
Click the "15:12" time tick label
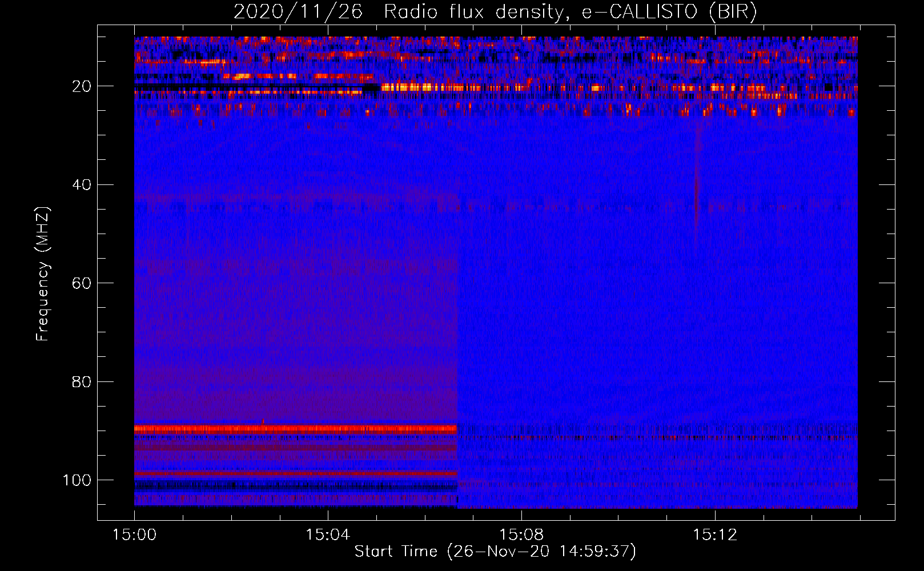pyautogui.click(x=715, y=535)
